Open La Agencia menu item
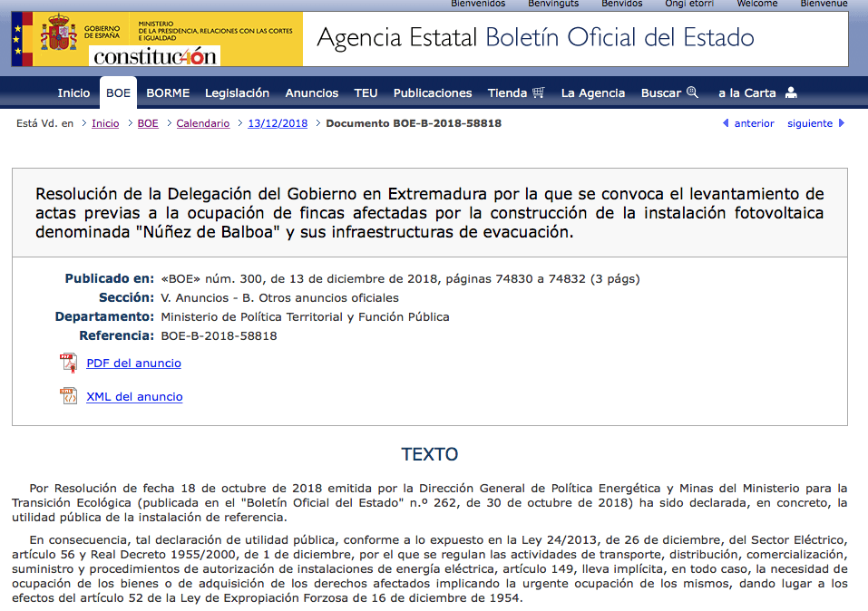The width and height of the screenshot is (868, 611). coord(593,93)
